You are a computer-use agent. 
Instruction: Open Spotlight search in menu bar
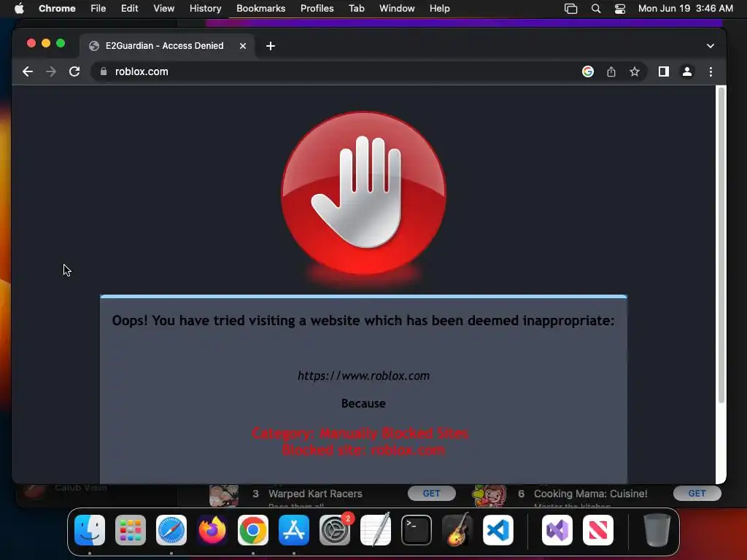coord(595,8)
